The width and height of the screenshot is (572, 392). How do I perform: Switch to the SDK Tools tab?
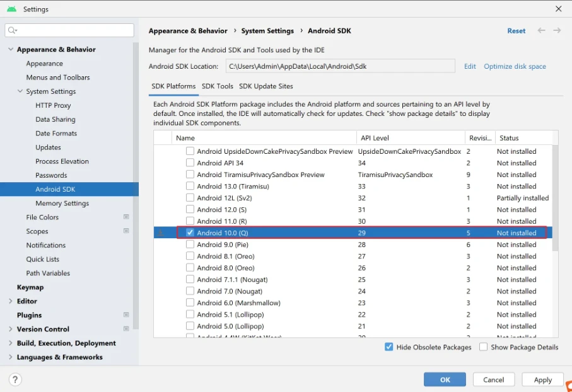(218, 86)
